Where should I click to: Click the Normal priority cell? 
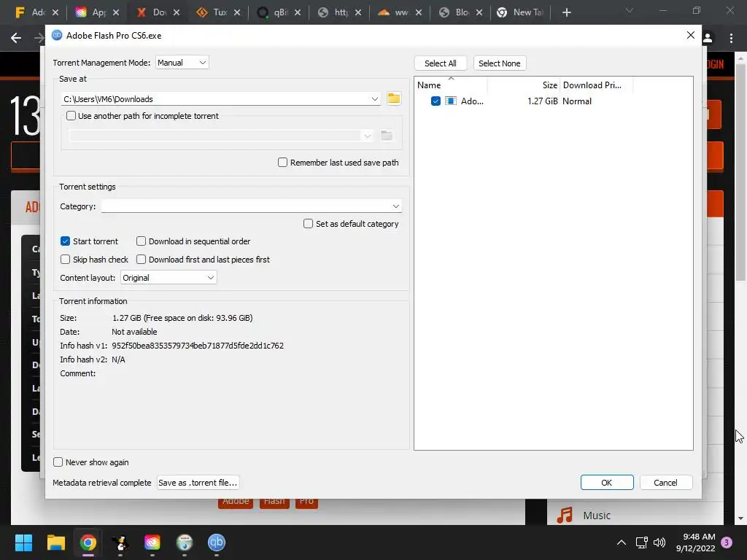coord(577,101)
